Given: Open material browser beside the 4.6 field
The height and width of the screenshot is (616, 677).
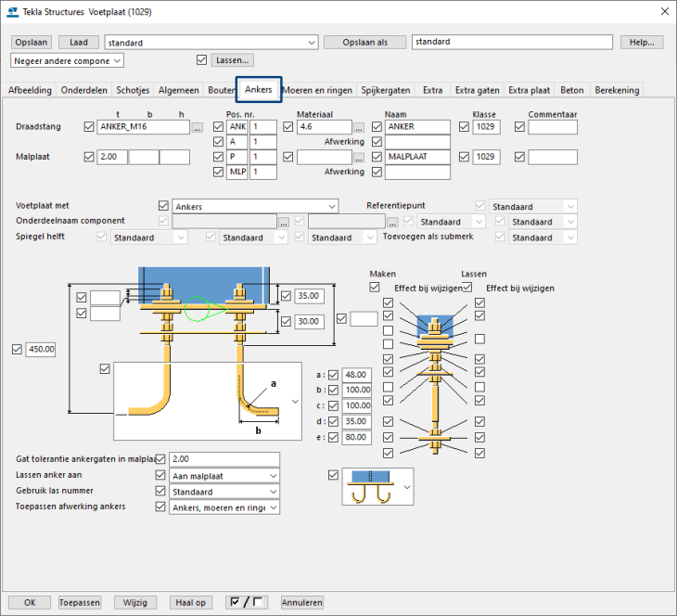Looking at the screenshot, I should 358,127.
